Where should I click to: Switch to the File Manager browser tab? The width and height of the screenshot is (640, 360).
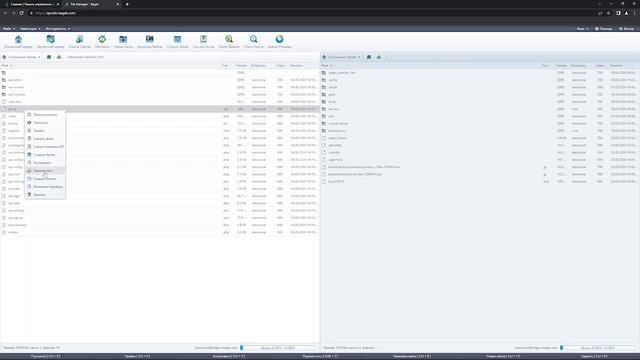click(92, 4)
